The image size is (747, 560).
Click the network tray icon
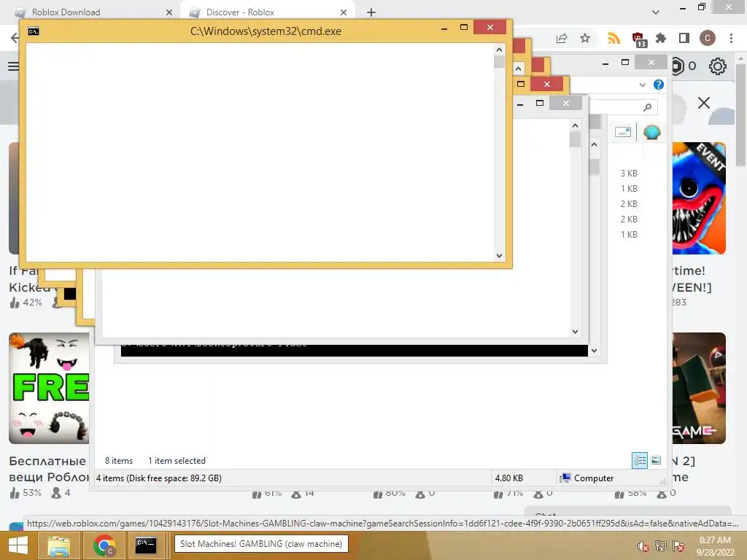660,546
